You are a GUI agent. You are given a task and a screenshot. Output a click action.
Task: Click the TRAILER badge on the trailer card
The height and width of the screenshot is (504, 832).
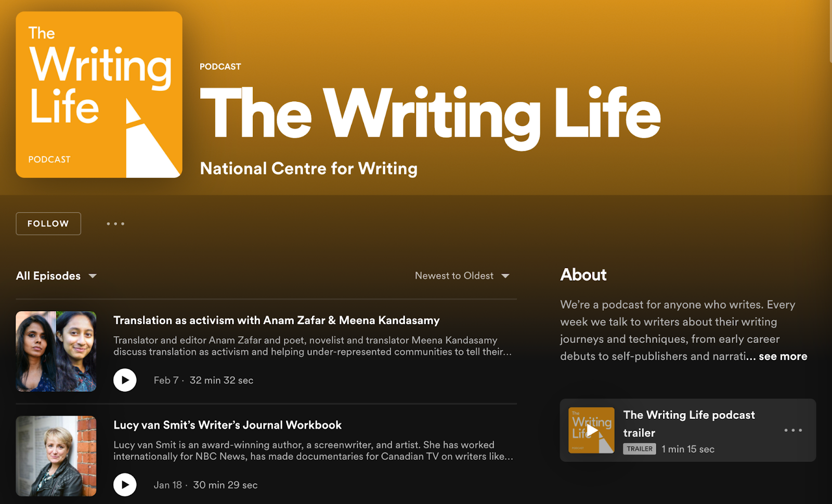pos(640,449)
